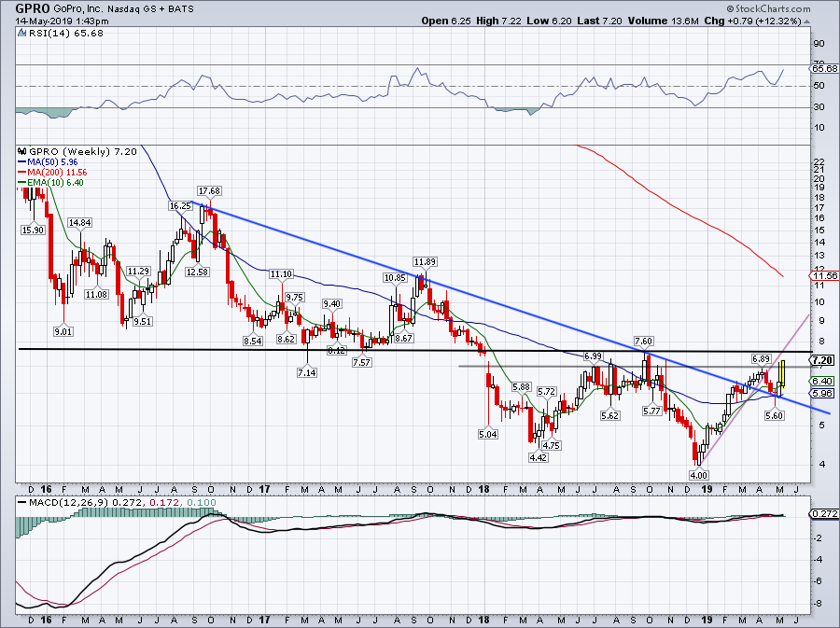The width and height of the screenshot is (840, 628).
Task: Click the 10.85 price label
Action: coord(395,277)
